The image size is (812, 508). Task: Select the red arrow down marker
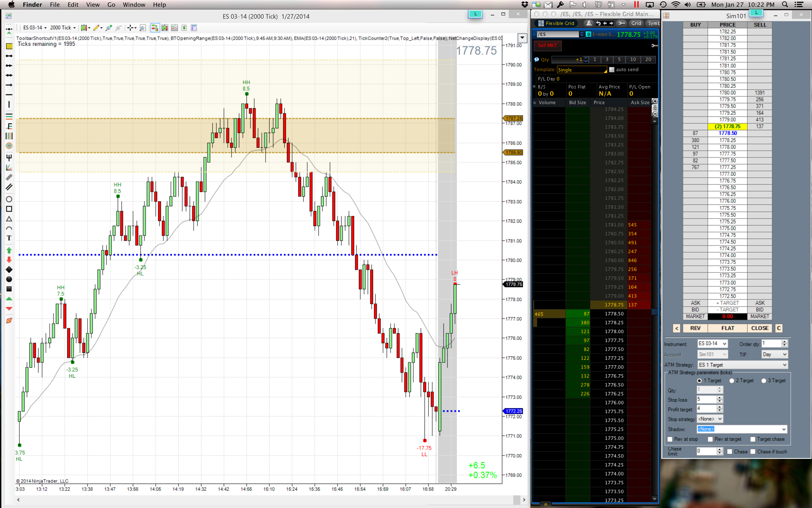[x=9, y=260]
